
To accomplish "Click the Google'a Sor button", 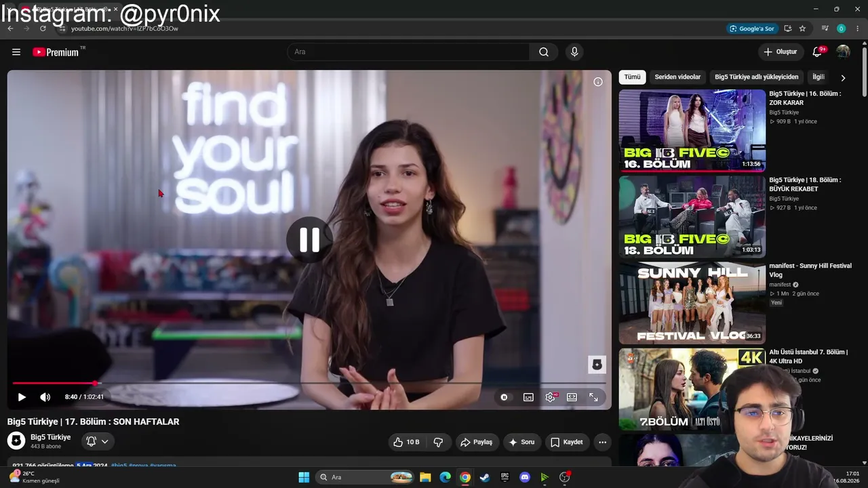I will [751, 28].
